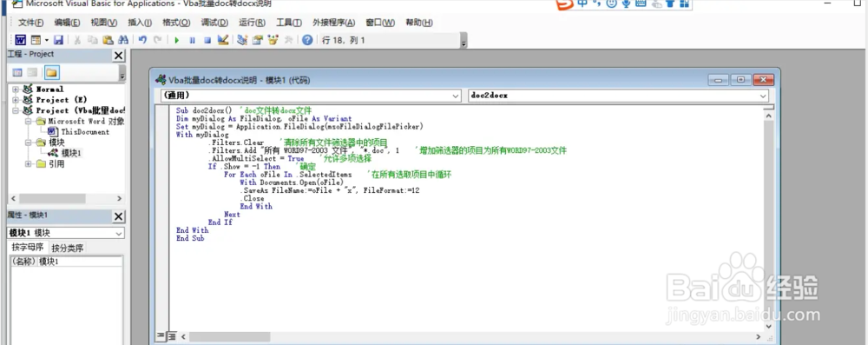
Task: Click the Insert UserForm toolbar icon
Action: (x=36, y=40)
